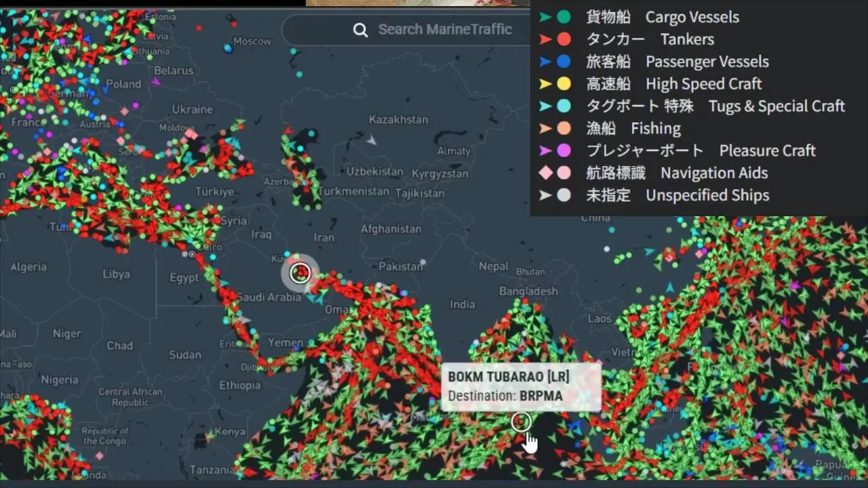This screenshot has width=868, height=488.
Task: Click the purple pleasure craft arrow near Belarus
Action: tap(156, 82)
